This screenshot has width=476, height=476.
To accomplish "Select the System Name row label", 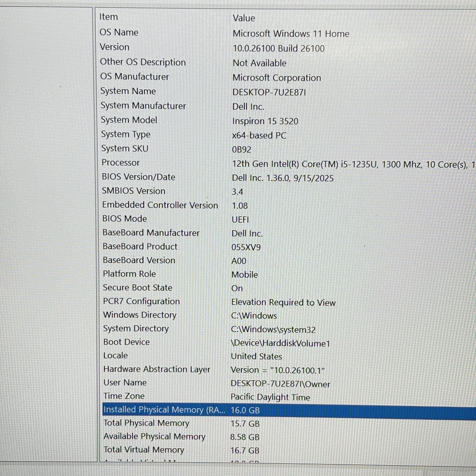I will pos(128,91).
